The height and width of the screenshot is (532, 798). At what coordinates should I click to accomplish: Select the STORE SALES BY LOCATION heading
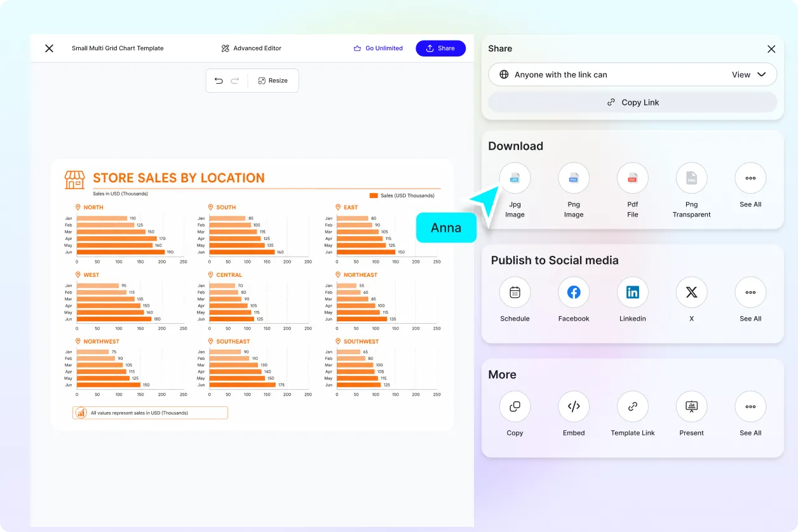tap(179, 178)
